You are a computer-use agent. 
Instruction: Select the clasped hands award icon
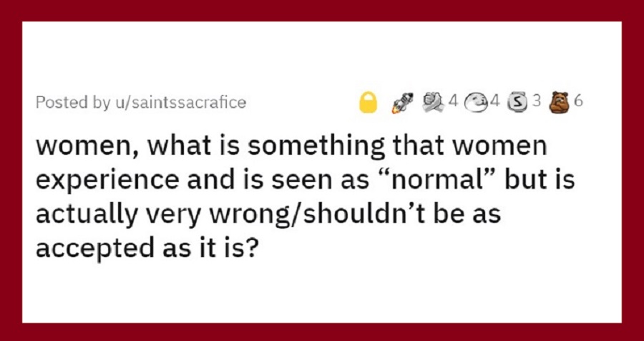[x=434, y=102]
